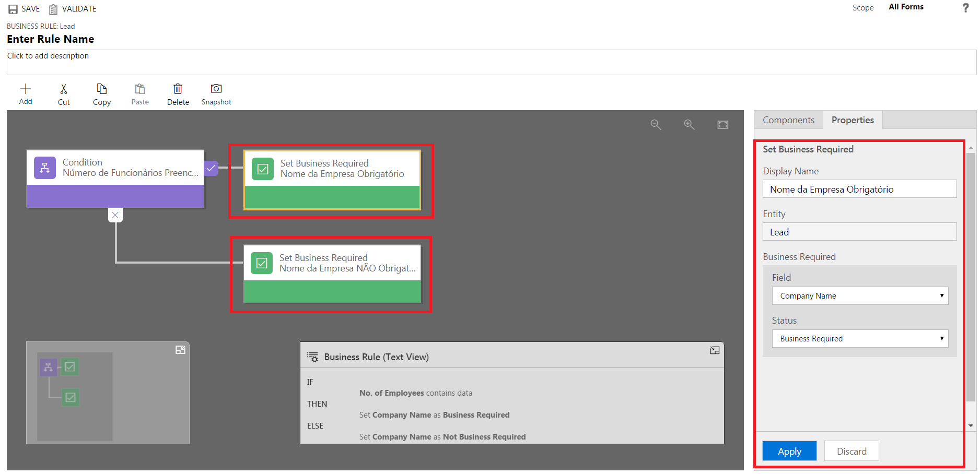Click the Add component icon

pos(26,89)
